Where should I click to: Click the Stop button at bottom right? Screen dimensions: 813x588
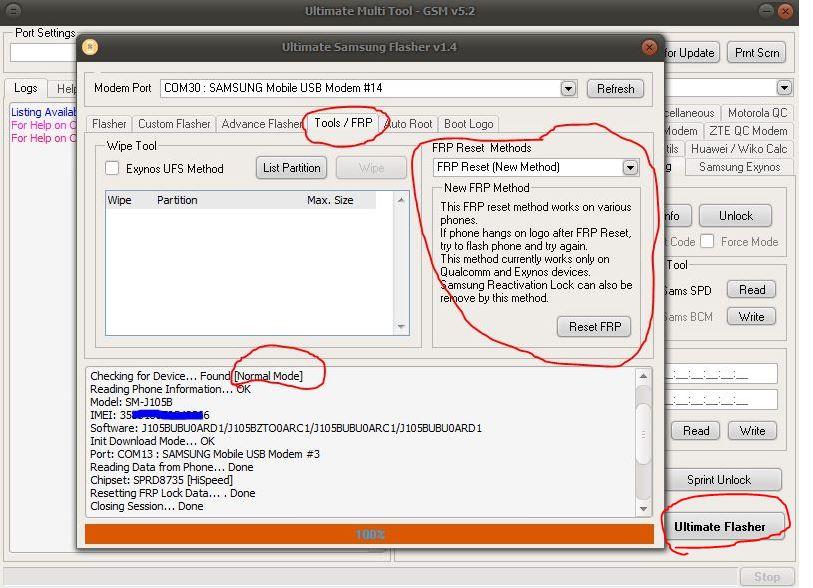[767, 577]
